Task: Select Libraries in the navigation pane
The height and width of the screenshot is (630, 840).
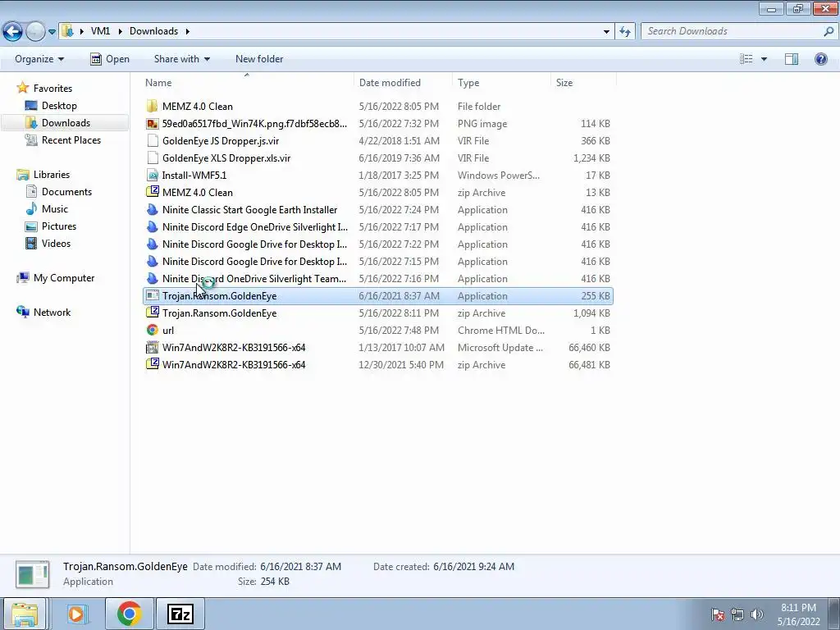Action: pyautogui.click(x=52, y=175)
